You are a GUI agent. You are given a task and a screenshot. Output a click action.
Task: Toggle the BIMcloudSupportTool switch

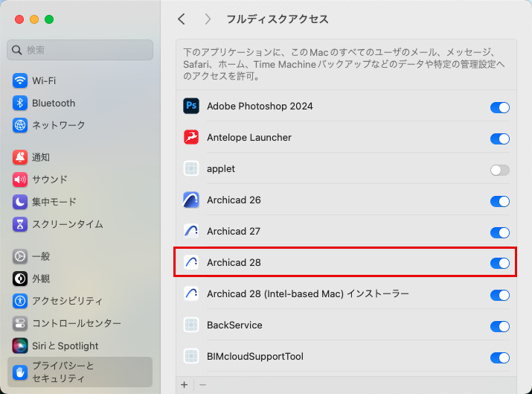click(500, 358)
